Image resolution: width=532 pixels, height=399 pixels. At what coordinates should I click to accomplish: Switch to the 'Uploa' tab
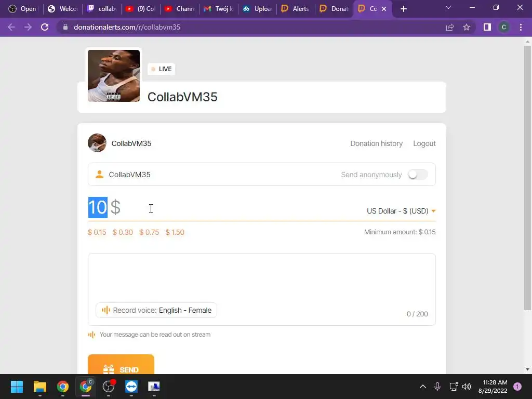(x=258, y=9)
